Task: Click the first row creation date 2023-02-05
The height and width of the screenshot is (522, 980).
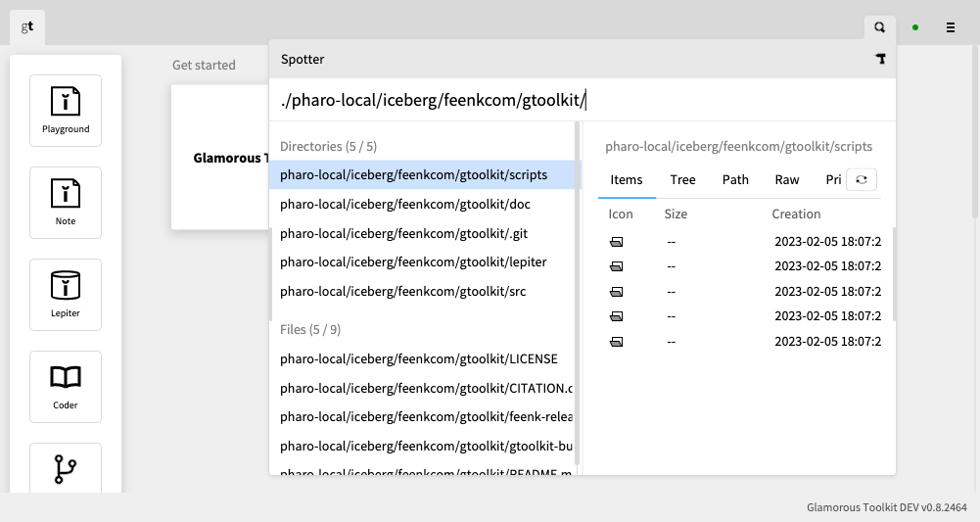Action: click(x=827, y=241)
